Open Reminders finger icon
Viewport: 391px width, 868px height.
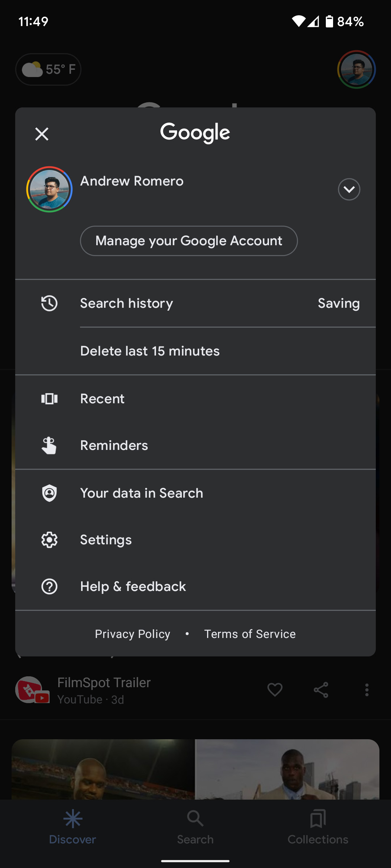(x=49, y=445)
